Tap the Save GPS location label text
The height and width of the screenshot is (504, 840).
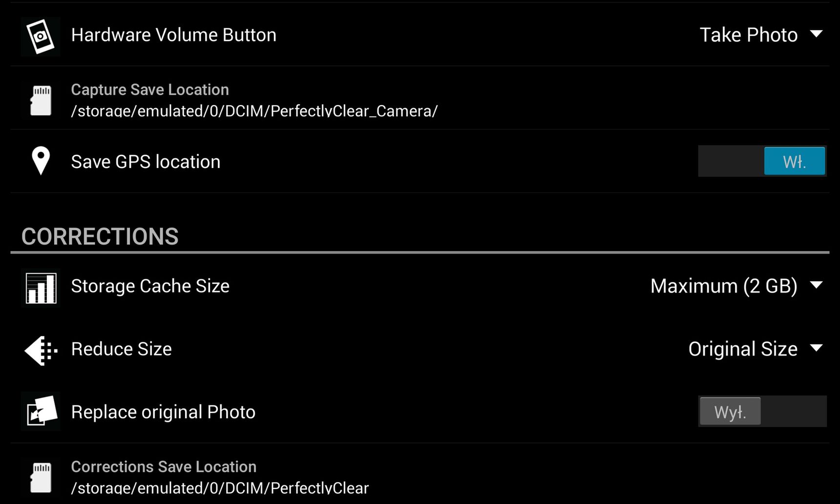point(146,162)
